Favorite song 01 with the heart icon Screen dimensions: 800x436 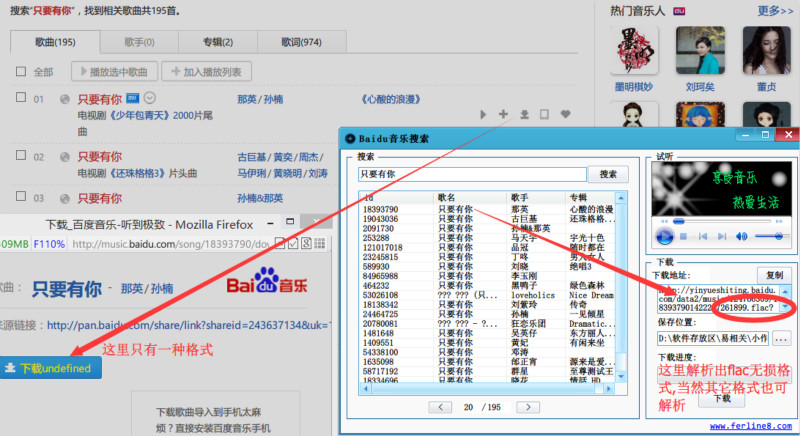(x=565, y=115)
